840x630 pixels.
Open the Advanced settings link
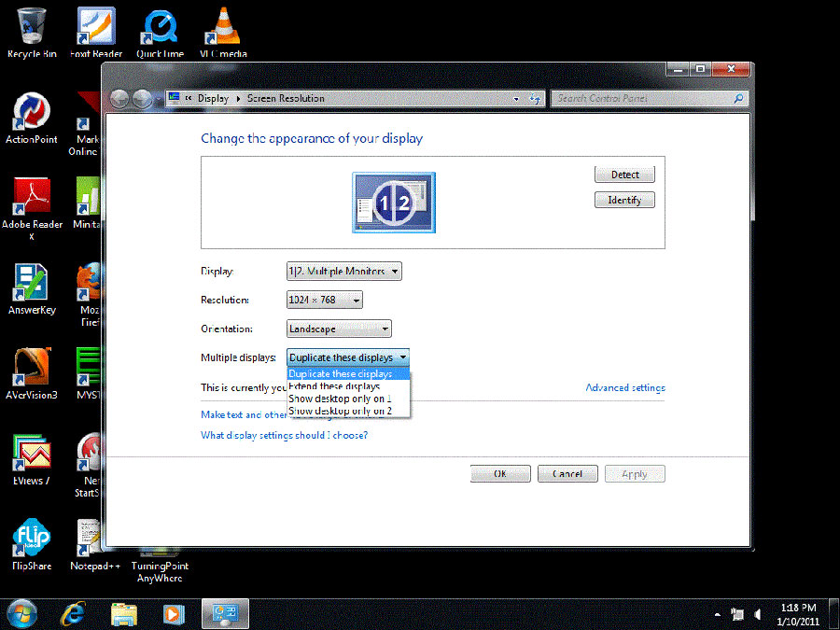click(x=624, y=387)
